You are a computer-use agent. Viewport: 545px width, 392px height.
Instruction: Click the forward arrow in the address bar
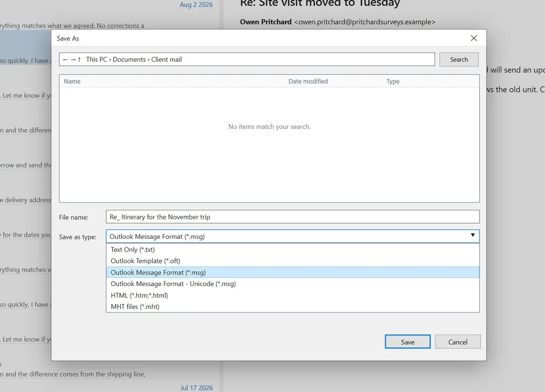(x=73, y=59)
